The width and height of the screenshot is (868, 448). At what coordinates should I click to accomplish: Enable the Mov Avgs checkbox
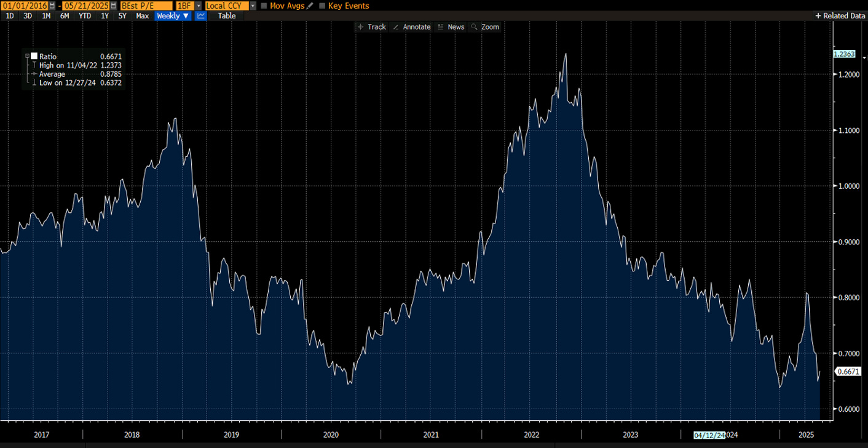coord(264,6)
